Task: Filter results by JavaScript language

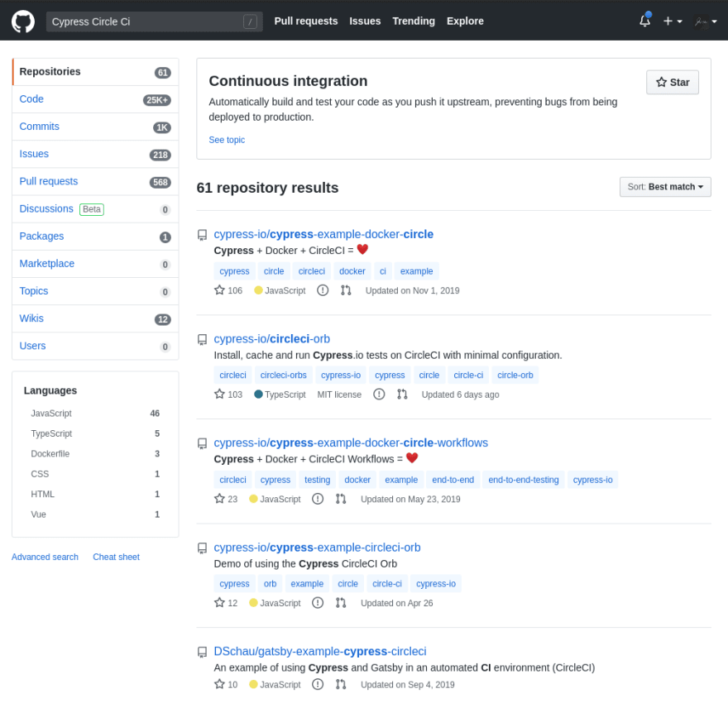Action: (95, 414)
